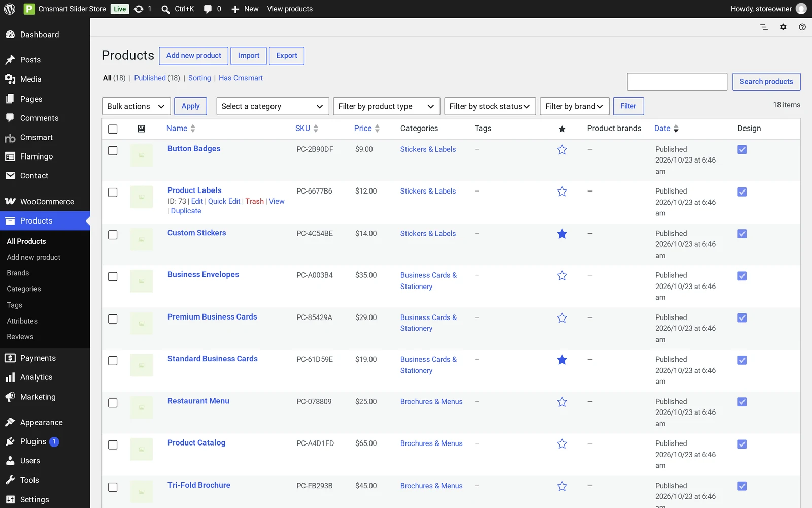
Task: Toggle featured star for Restaurant Menu
Action: point(562,402)
